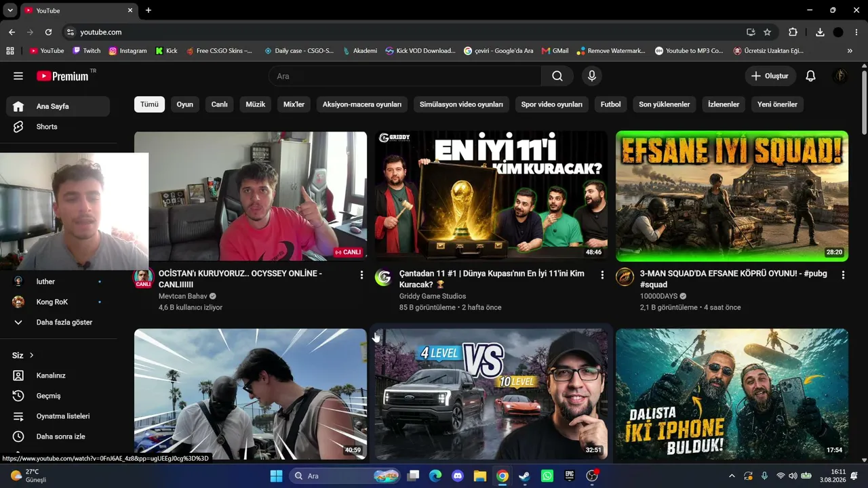Open the Twitch bookmark

(86, 51)
